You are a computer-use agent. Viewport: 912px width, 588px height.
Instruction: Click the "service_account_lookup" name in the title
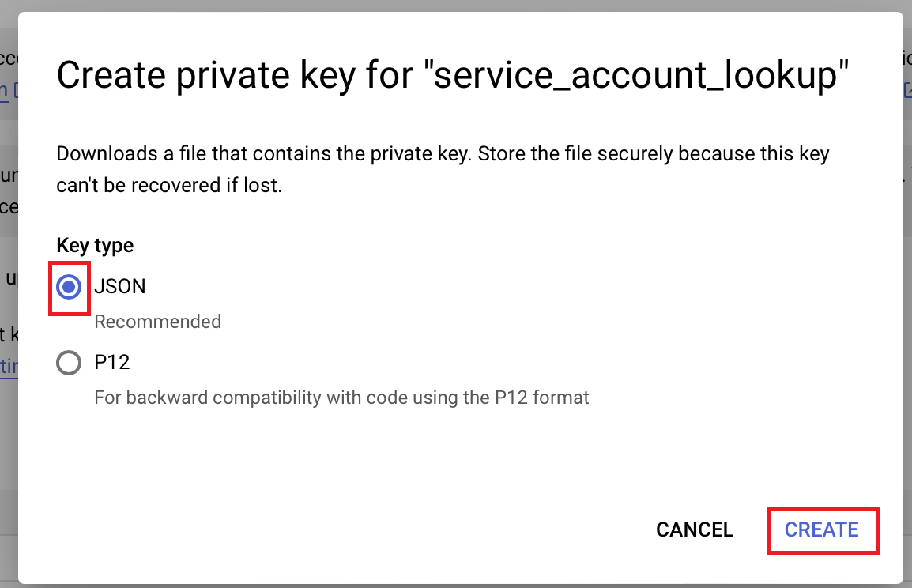click(642, 76)
